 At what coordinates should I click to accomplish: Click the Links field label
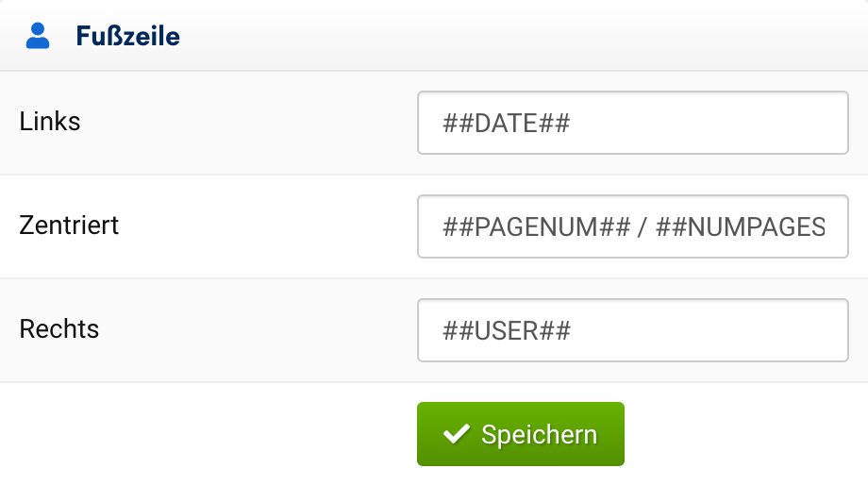[50, 122]
